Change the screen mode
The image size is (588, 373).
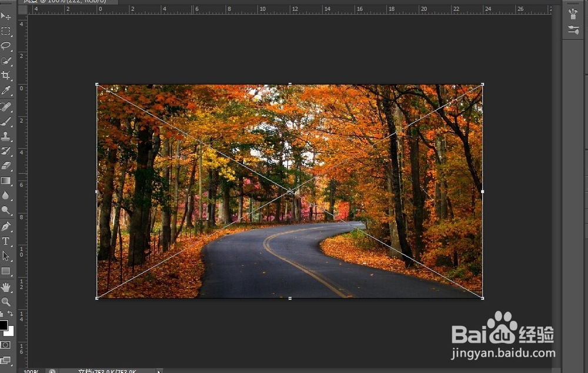click(x=6, y=360)
